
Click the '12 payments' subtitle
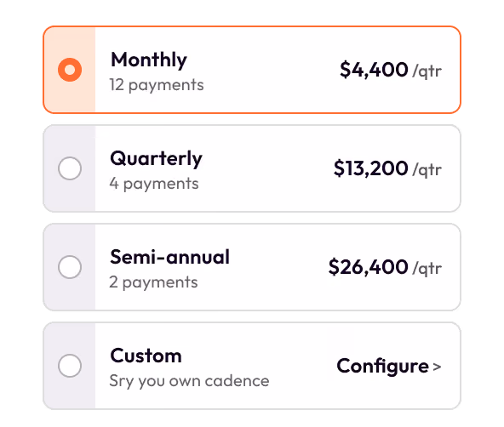[157, 85]
